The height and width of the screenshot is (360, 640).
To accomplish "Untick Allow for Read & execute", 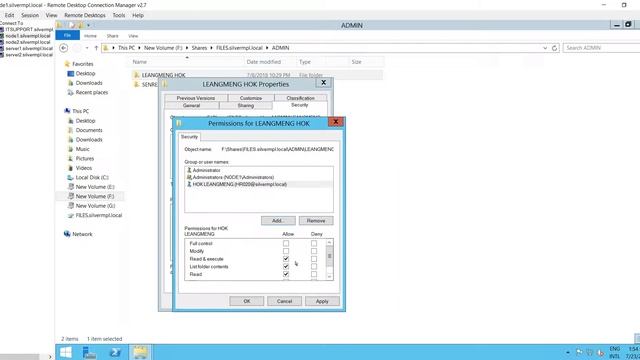I will [x=286, y=259].
